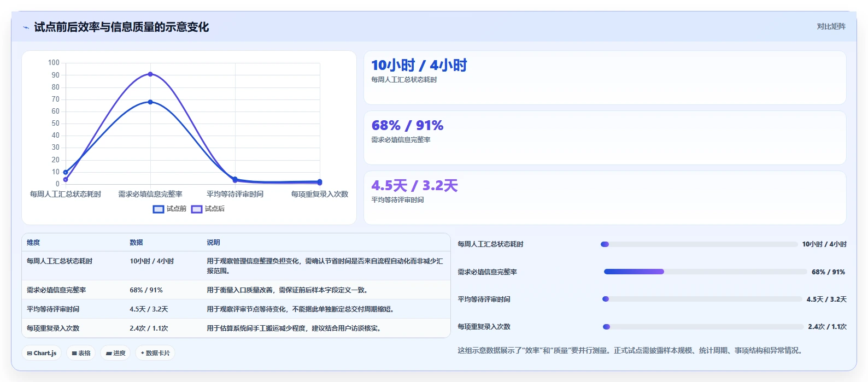Image resolution: width=868 pixels, height=382 pixels.
Task: Click the Chart.js tag chip
Action: [42, 353]
